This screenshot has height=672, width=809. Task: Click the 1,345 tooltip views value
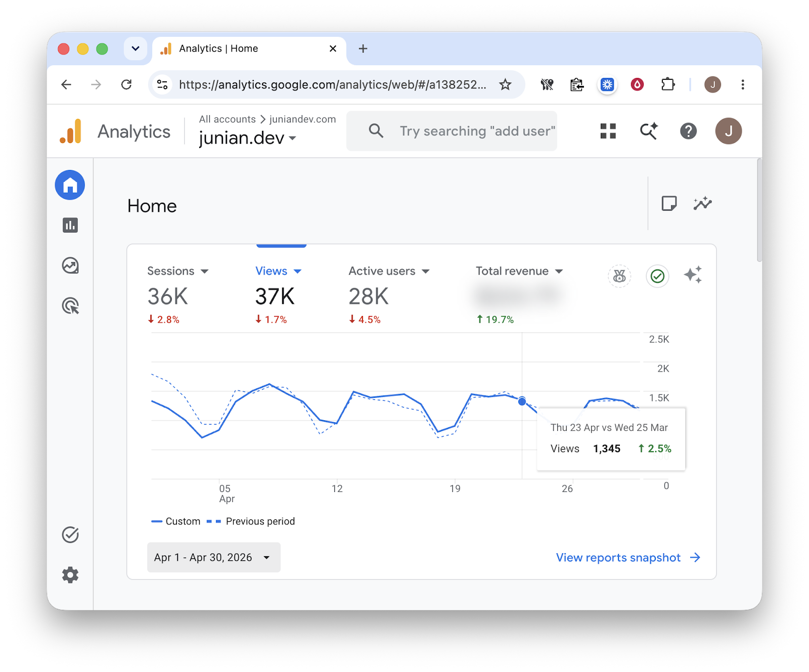[x=607, y=449]
